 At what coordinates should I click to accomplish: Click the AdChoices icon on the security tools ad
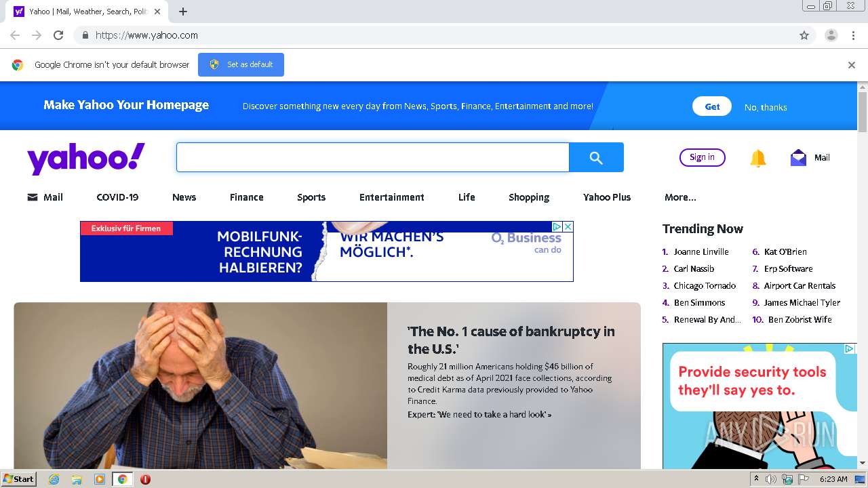[x=849, y=349]
